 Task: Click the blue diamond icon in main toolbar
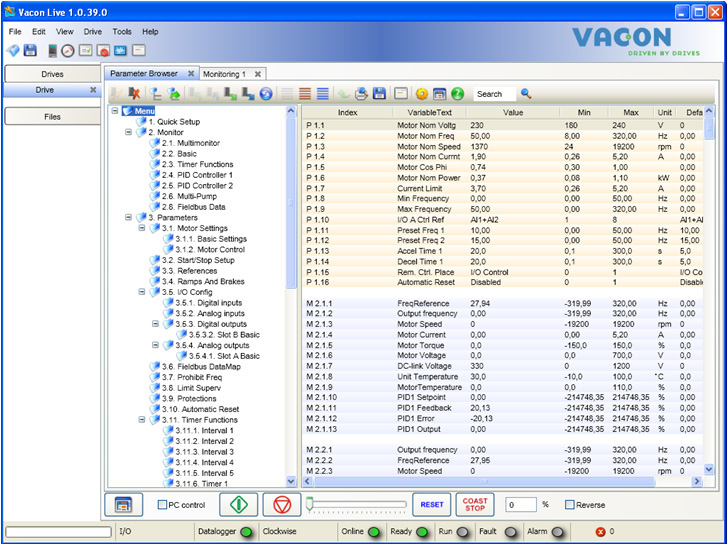pos(13,51)
